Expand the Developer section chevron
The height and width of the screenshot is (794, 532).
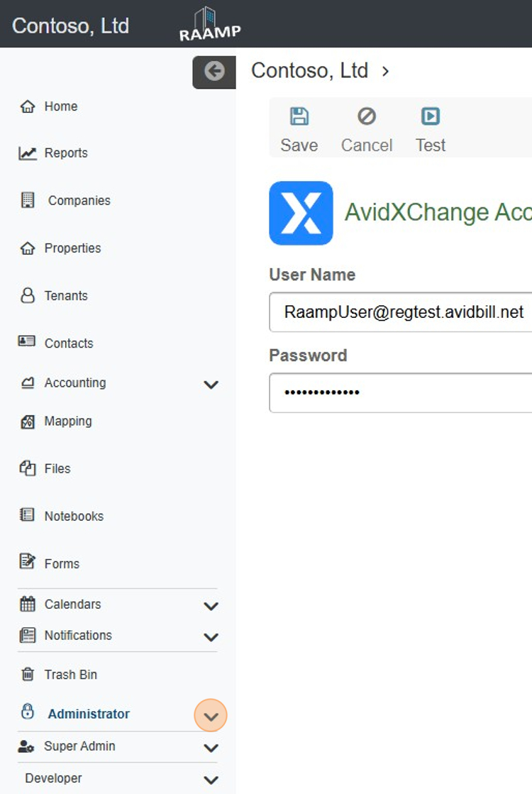coord(211,780)
